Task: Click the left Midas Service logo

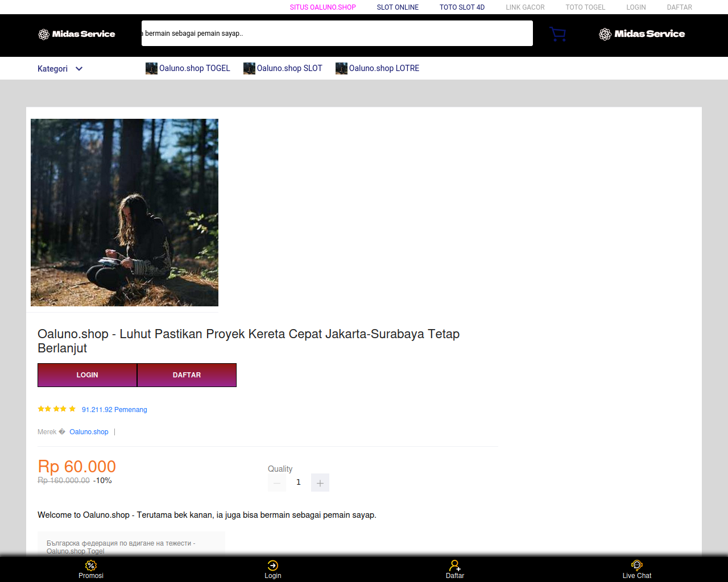Action: 77,34
